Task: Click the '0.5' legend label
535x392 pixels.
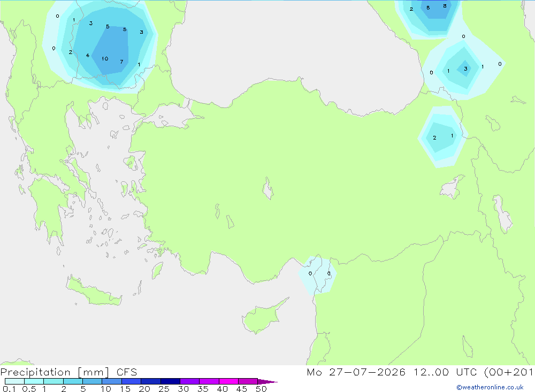Action: (29, 389)
